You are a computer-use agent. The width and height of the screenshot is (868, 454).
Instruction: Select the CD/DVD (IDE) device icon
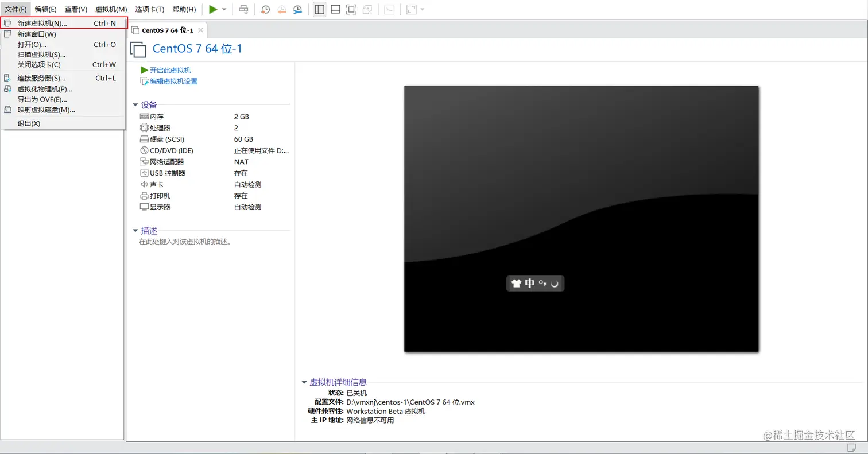[144, 150]
